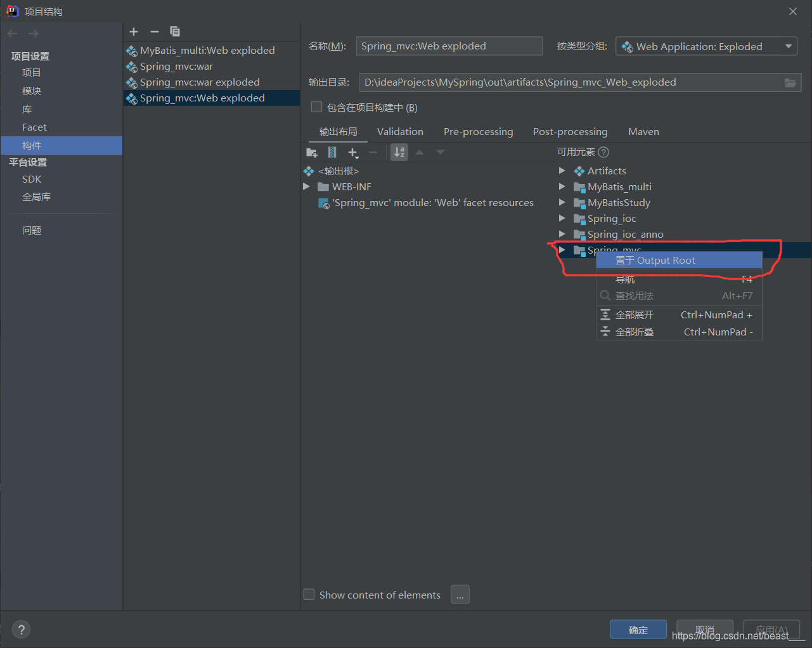Viewport: 812px width, 648px height.
Task: Open the Post-processing tab
Action: click(570, 132)
